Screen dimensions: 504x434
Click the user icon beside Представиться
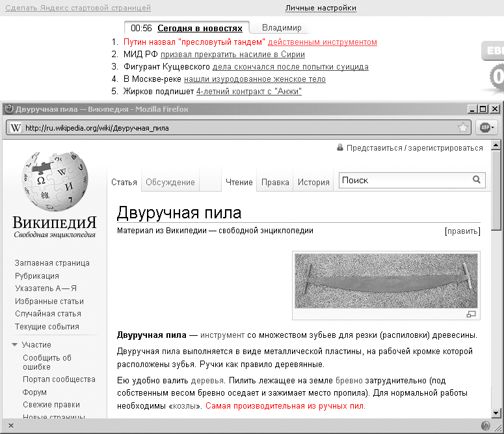pyautogui.click(x=340, y=147)
